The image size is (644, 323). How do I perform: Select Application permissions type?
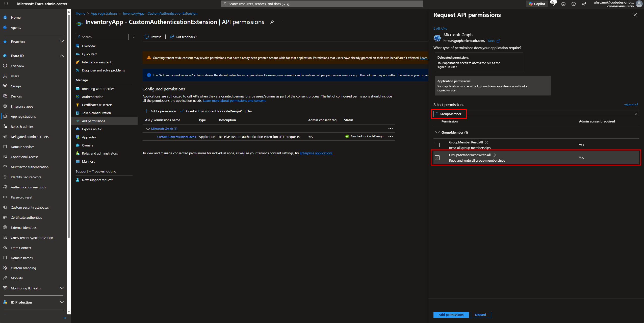(x=493, y=86)
